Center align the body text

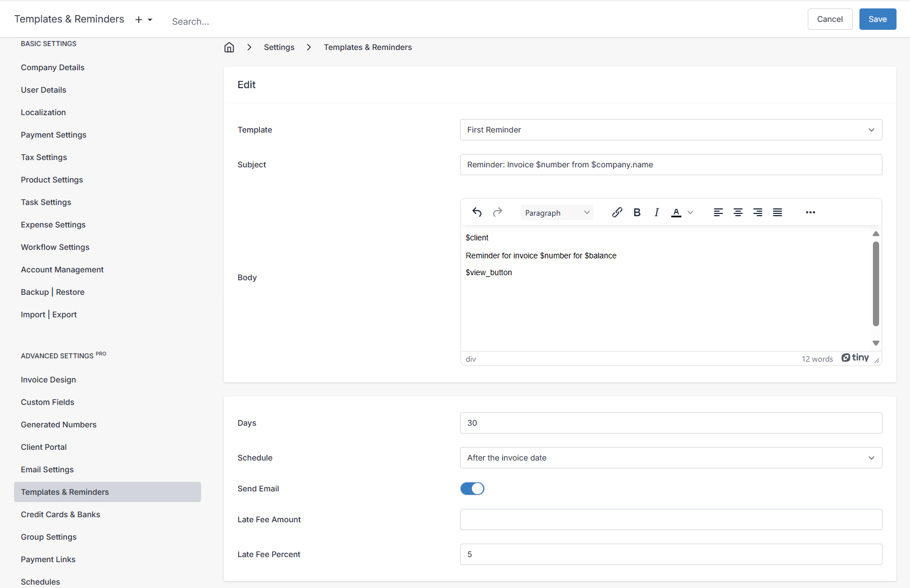738,212
